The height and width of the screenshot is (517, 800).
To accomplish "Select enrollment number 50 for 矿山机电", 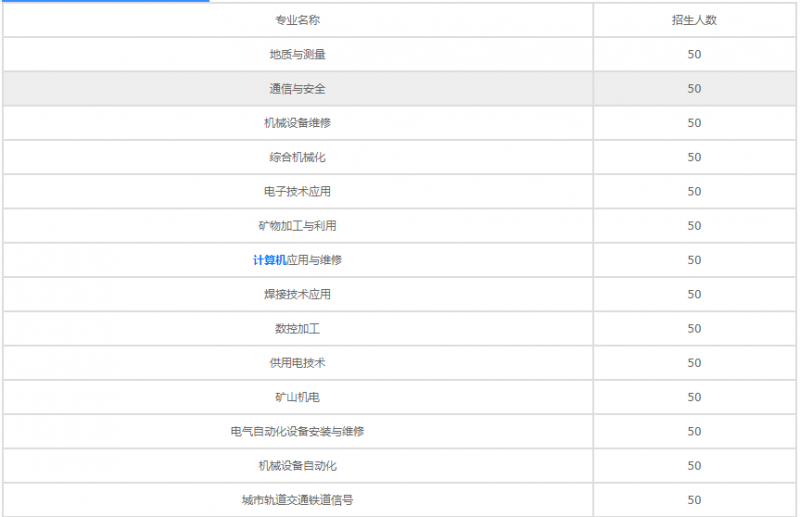I will coord(694,397).
